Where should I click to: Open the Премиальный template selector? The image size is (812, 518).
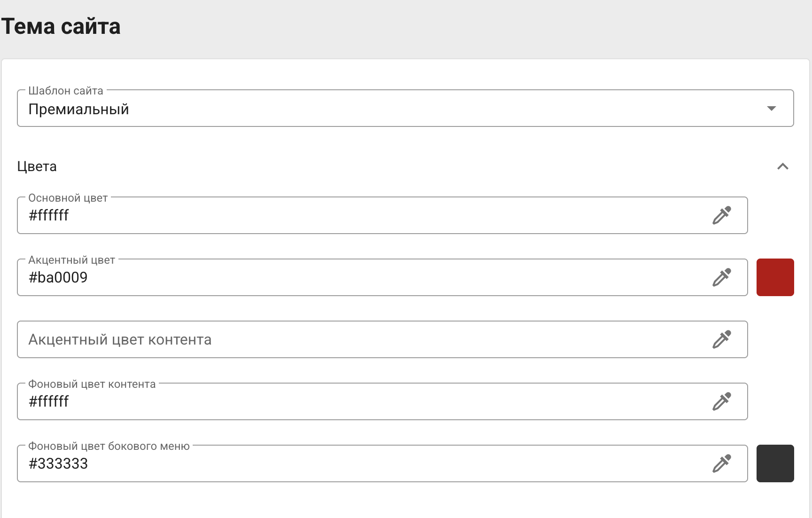click(406, 108)
